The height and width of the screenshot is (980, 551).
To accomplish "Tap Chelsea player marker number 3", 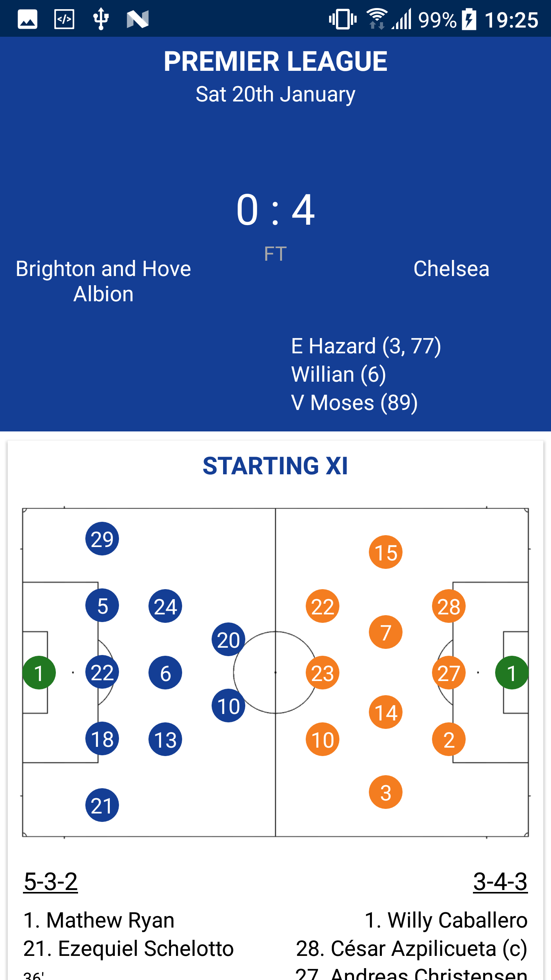I will coord(386,792).
